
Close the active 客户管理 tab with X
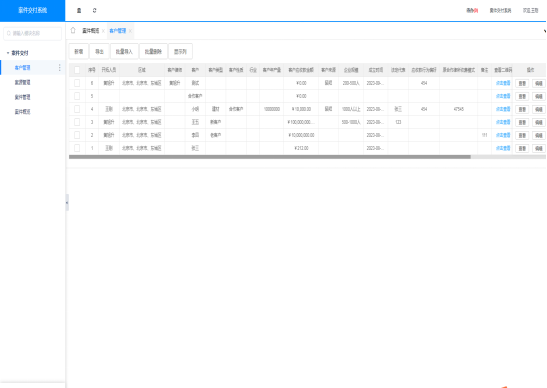pos(130,31)
